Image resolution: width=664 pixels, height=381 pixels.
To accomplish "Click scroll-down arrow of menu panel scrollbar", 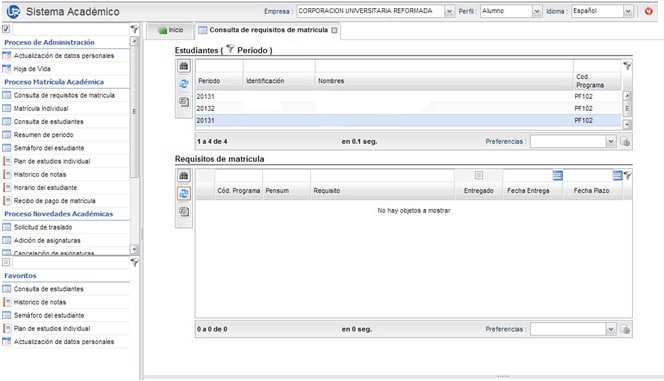I will point(134,249).
